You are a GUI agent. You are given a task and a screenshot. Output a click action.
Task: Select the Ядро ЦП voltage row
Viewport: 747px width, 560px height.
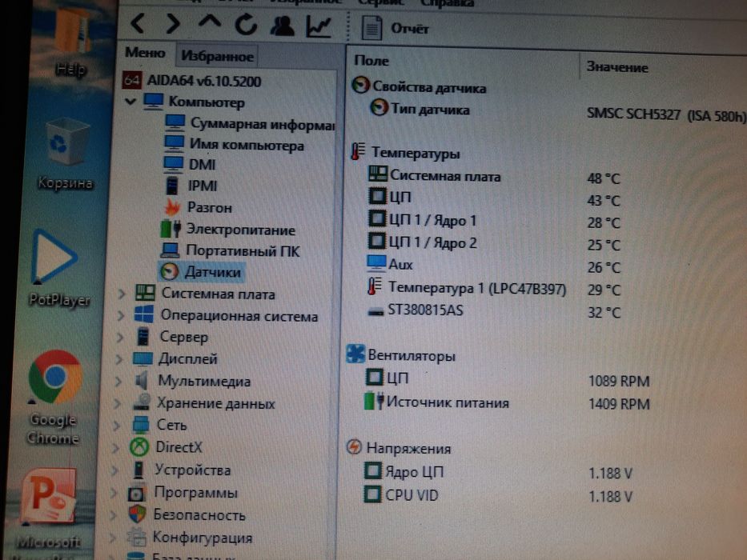tap(404, 471)
